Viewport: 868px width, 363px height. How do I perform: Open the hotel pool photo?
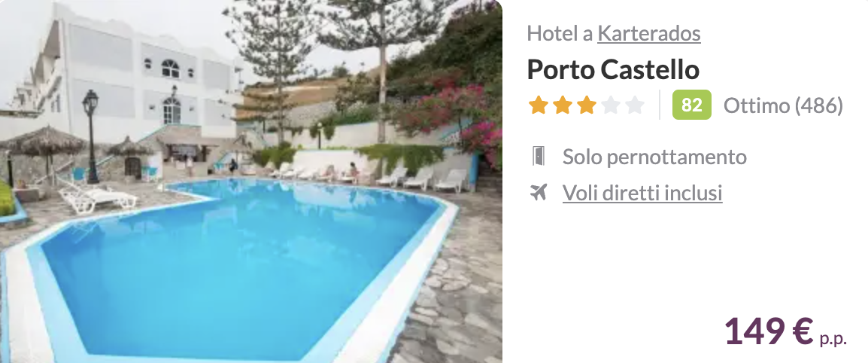tap(250, 181)
